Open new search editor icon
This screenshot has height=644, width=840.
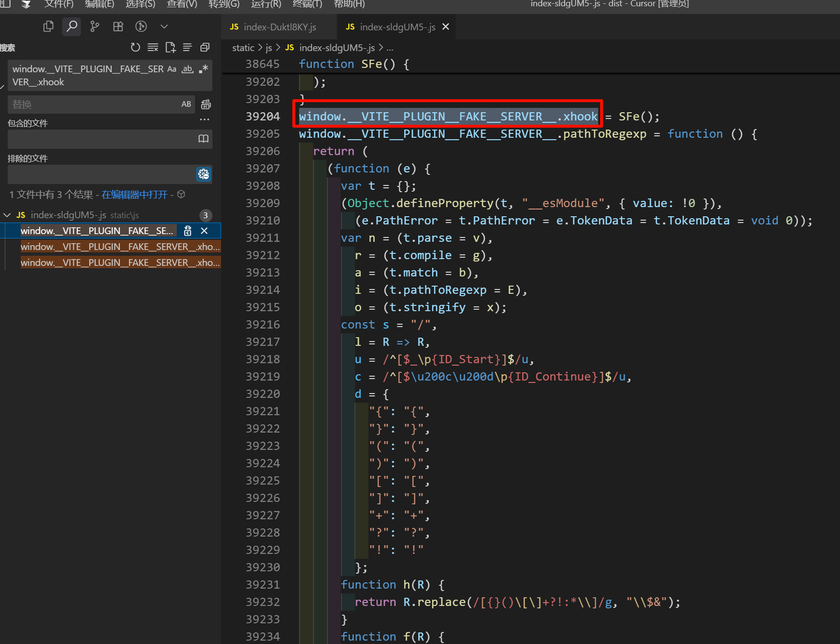pyautogui.click(x=170, y=47)
